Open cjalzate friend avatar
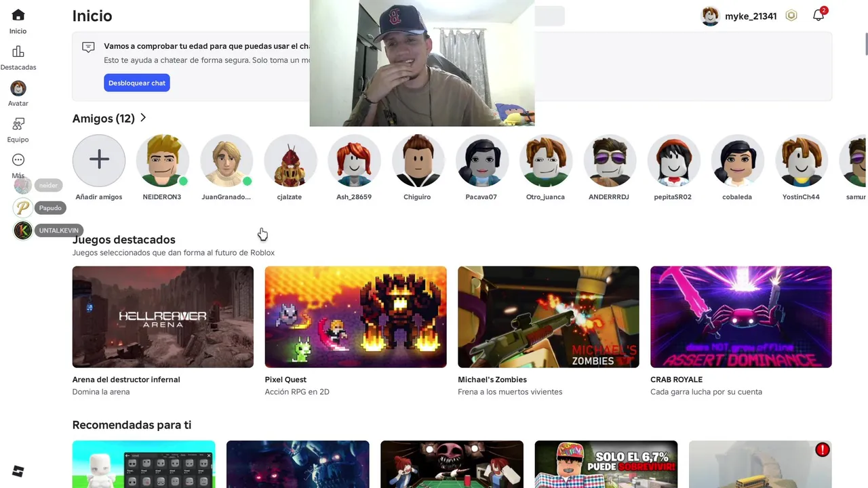The image size is (868, 488). tap(290, 160)
